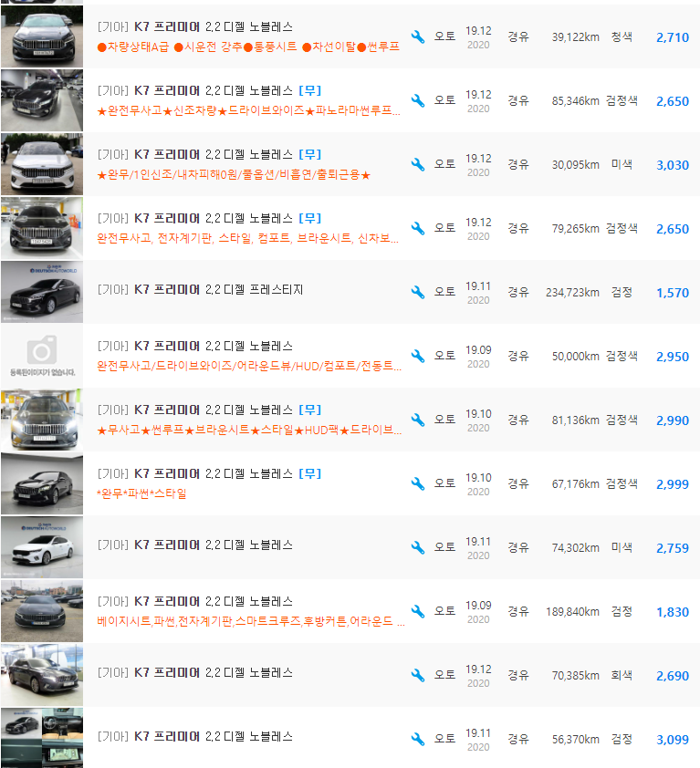The width and height of the screenshot is (700, 768).
Task: Open K7 프리미어 title in 39,122km row
Action: (x=195, y=27)
